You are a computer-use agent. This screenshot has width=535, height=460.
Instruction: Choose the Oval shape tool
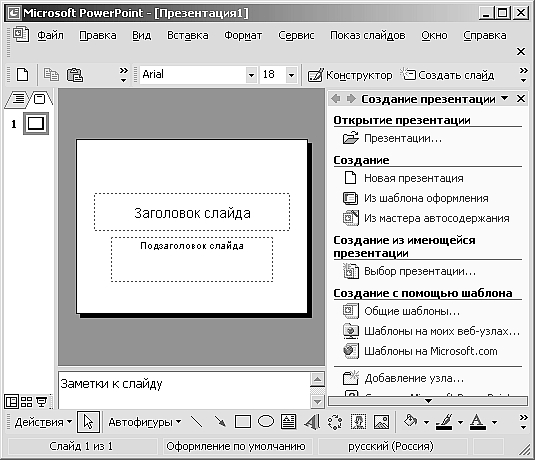[x=266, y=422]
